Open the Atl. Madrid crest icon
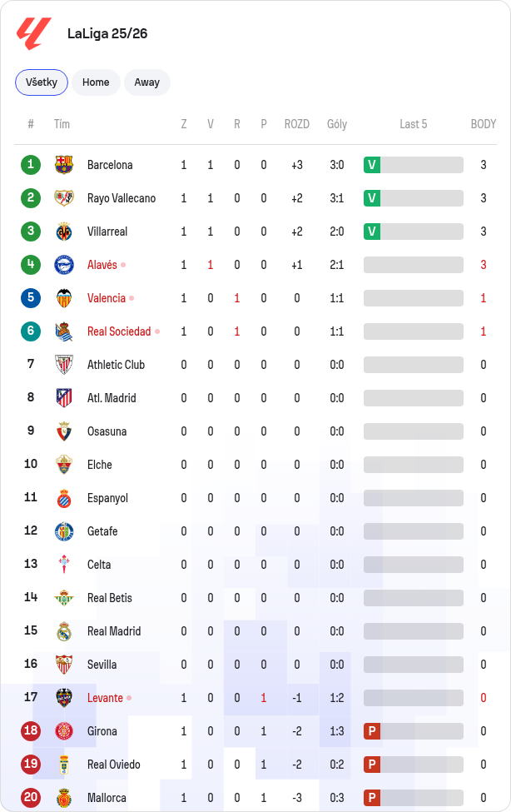This screenshot has height=812, width=511. [x=64, y=398]
